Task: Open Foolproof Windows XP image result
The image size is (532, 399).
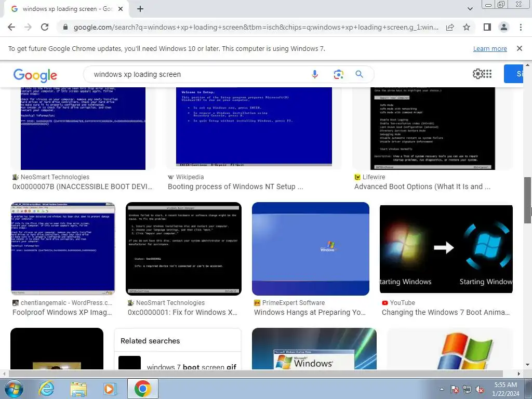Action: coord(63,249)
